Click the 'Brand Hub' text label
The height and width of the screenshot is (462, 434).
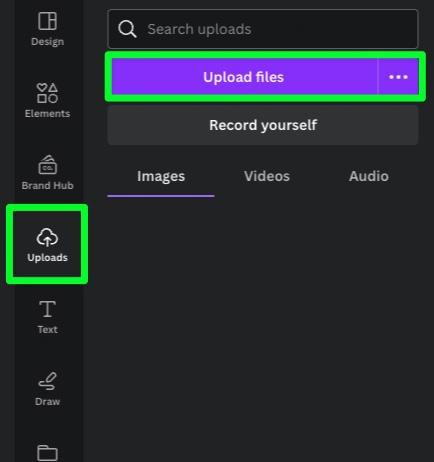click(47, 186)
